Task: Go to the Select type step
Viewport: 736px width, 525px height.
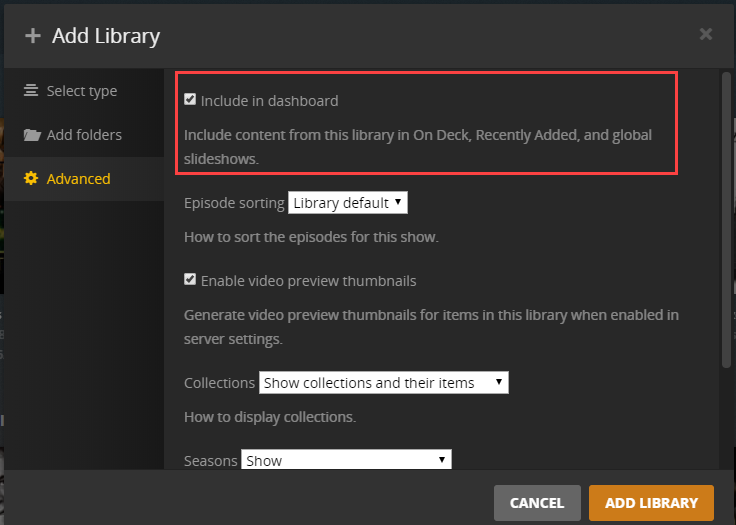Action: (81, 91)
